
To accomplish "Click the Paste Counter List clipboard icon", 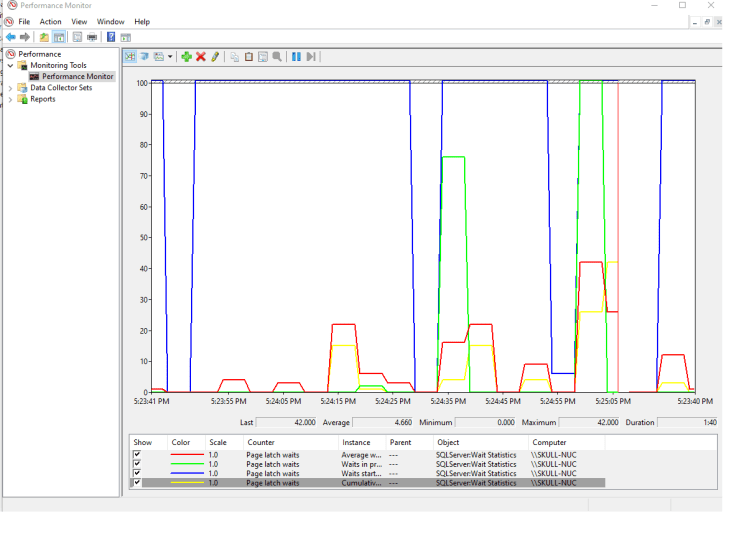I will point(249,57).
